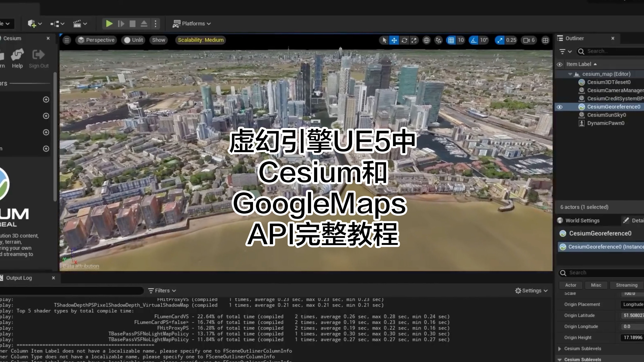This screenshot has width=644, height=362.
Task: Click the first add plus icon in Cesium panel
Action: [46, 100]
